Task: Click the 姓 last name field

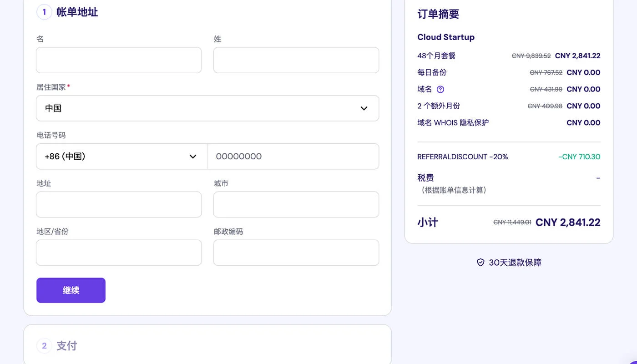Action: (x=296, y=60)
